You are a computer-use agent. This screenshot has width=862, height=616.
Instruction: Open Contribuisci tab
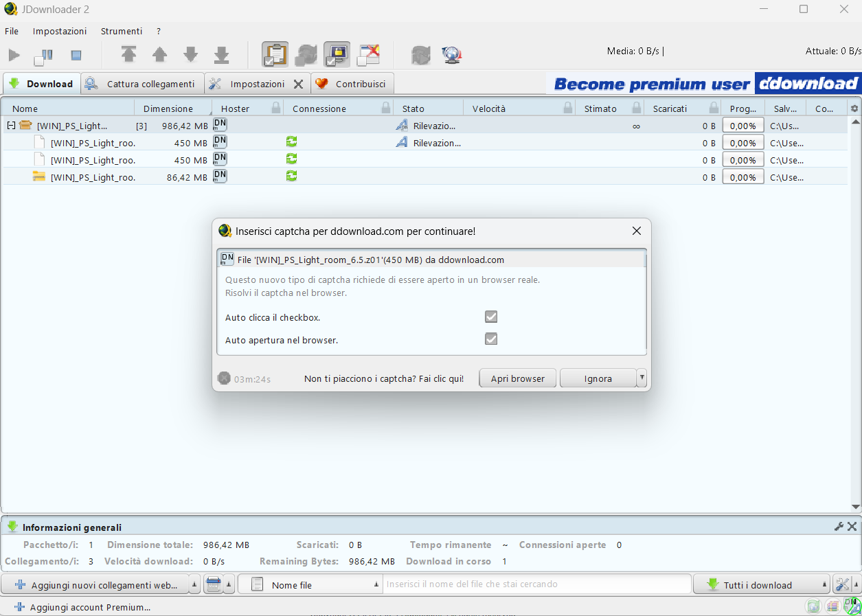(x=352, y=84)
